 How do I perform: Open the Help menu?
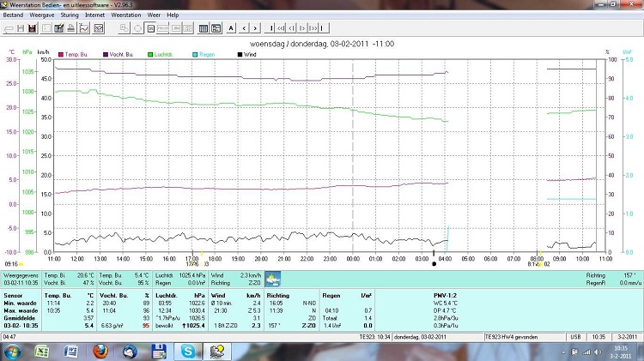[173, 15]
